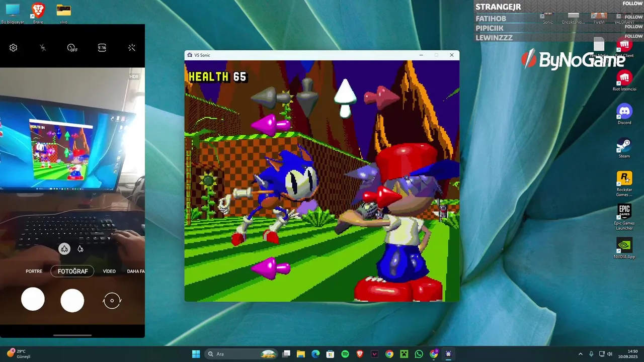Click the Ara taskbar search box

tap(242, 354)
